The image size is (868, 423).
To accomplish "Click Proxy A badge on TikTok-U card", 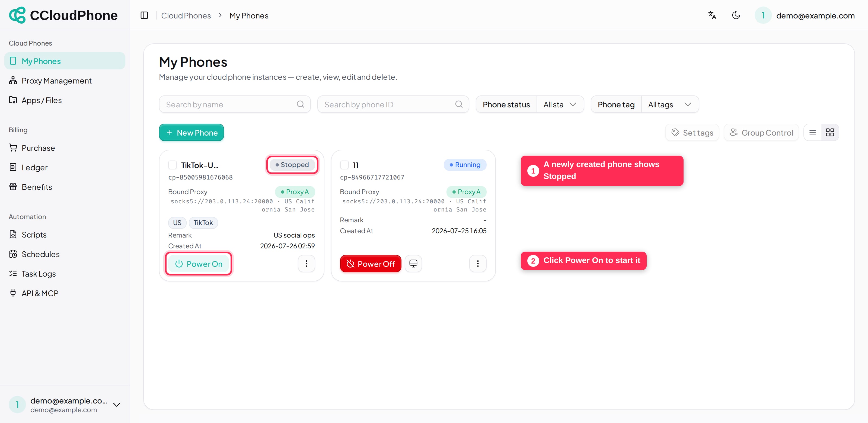I will 295,192.
